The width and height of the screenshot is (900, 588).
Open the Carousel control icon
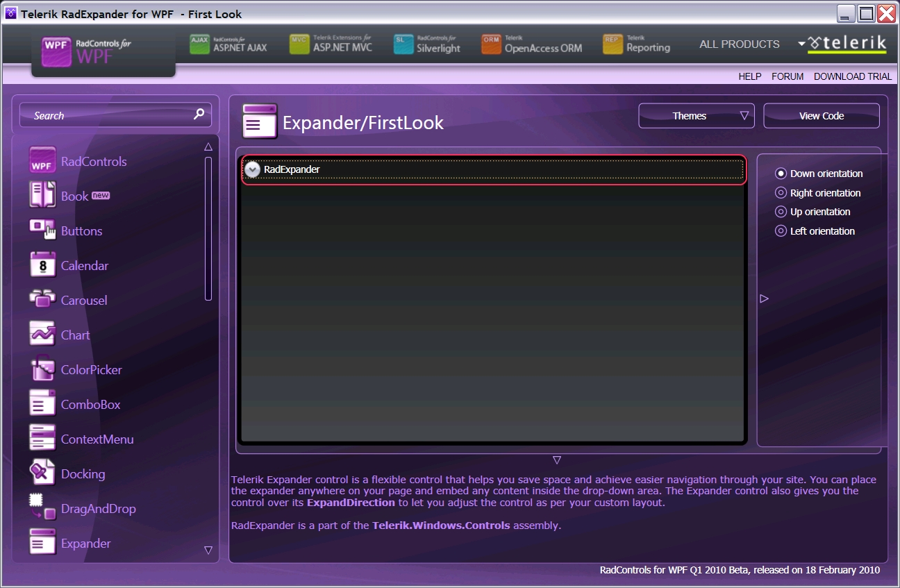42,300
